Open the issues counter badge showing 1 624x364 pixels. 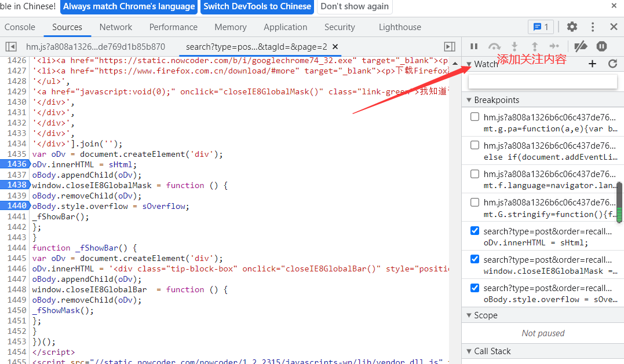pos(541,27)
